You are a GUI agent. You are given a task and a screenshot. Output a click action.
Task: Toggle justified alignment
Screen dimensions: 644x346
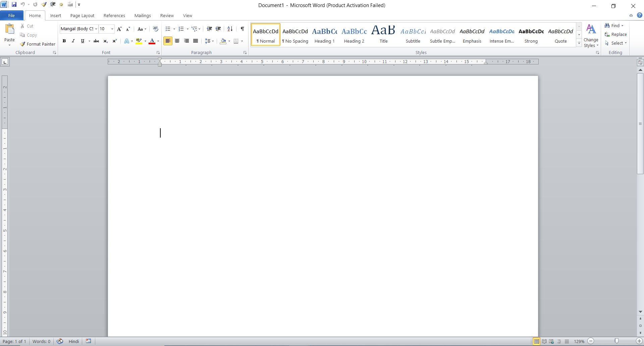click(x=195, y=41)
